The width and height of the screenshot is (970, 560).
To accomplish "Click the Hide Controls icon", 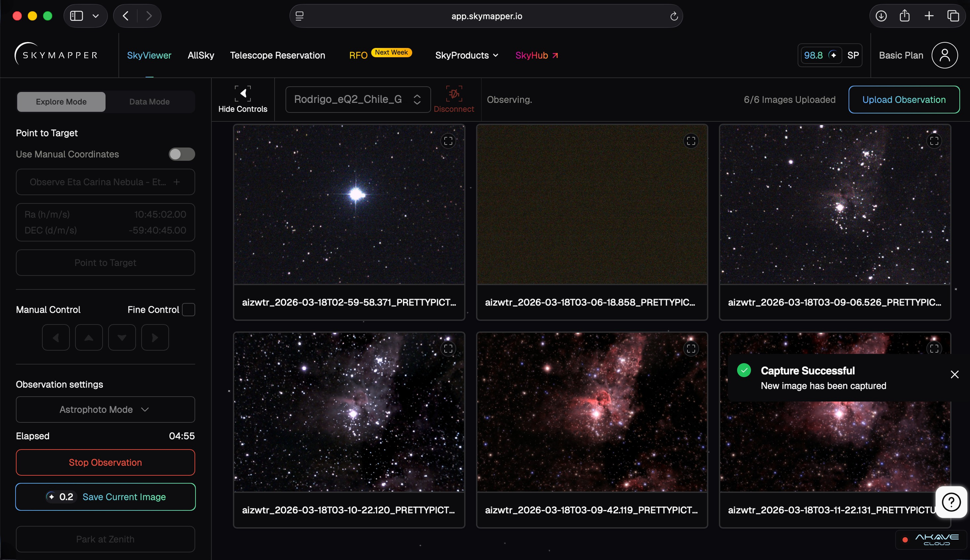I will click(242, 93).
